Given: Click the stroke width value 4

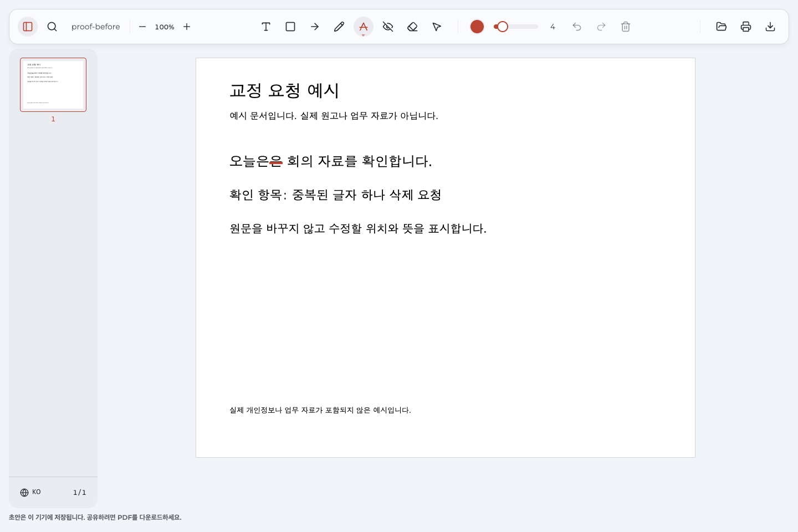Looking at the screenshot, I should tap(553, 27).
